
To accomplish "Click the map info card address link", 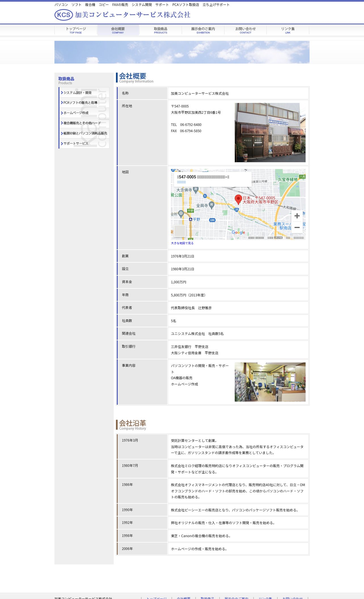I will (181, 182).
